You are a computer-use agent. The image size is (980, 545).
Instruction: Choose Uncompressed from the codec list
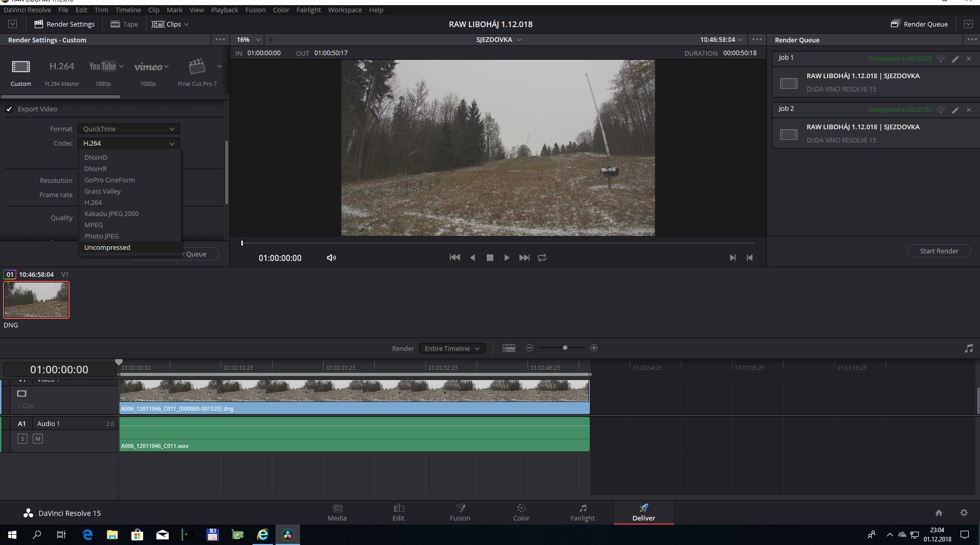point(107,248)
